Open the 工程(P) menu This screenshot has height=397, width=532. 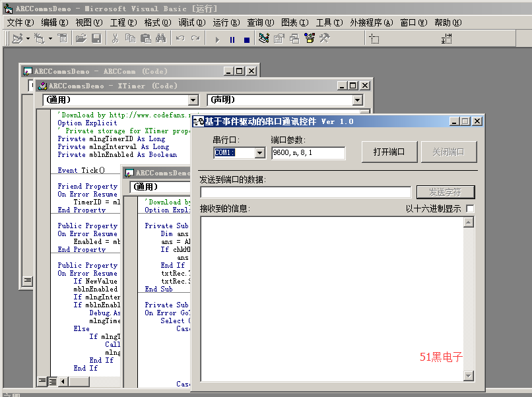click(123, 22)
